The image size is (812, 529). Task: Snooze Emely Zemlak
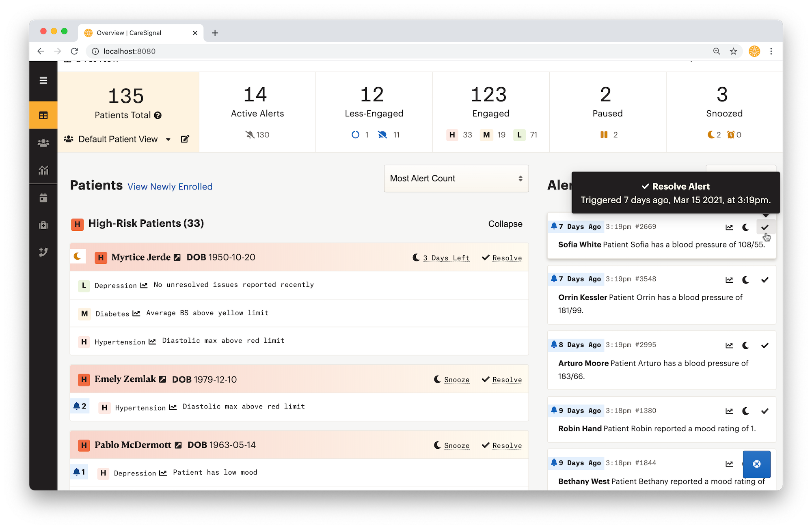click(x=451, y=380)
